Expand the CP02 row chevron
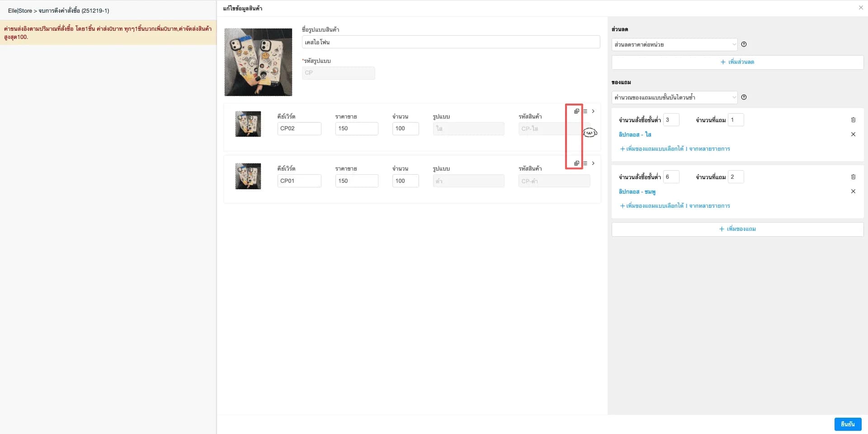This screenshot has height=434, width=868. coord(593,111)
